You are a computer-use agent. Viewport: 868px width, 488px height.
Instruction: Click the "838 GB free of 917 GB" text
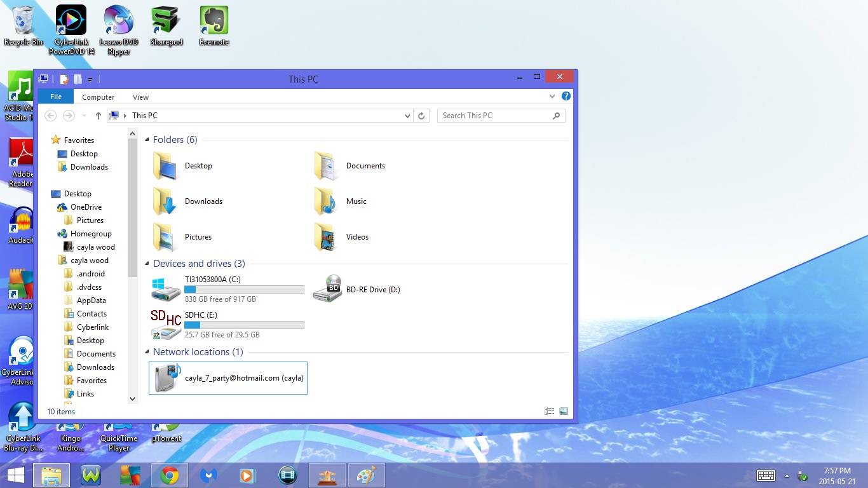pyautogui.click(x=220, y=299)
